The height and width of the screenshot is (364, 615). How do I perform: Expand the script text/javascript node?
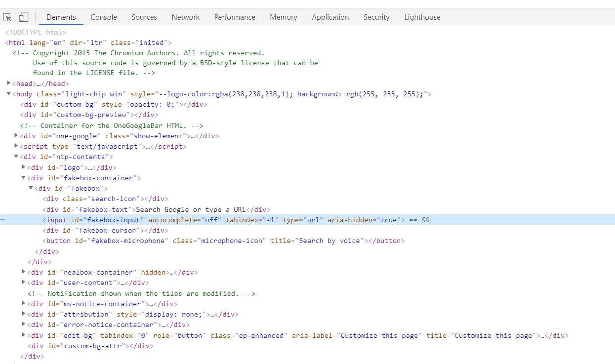tap(16, 146)
